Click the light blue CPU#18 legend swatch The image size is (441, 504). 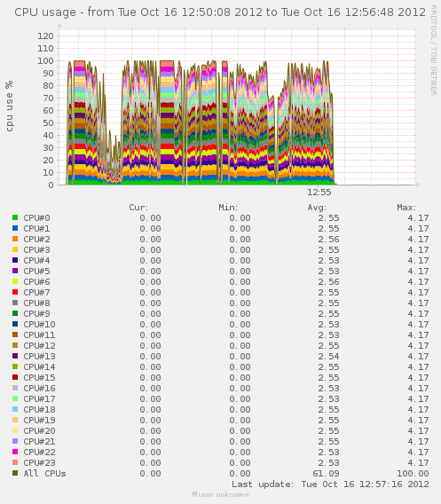point(15,409)
